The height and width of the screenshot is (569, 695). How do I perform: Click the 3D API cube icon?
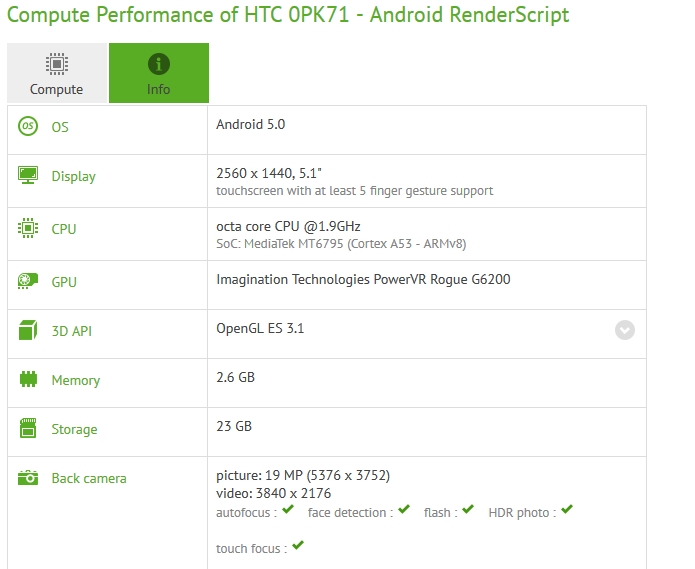click(28, 330)
